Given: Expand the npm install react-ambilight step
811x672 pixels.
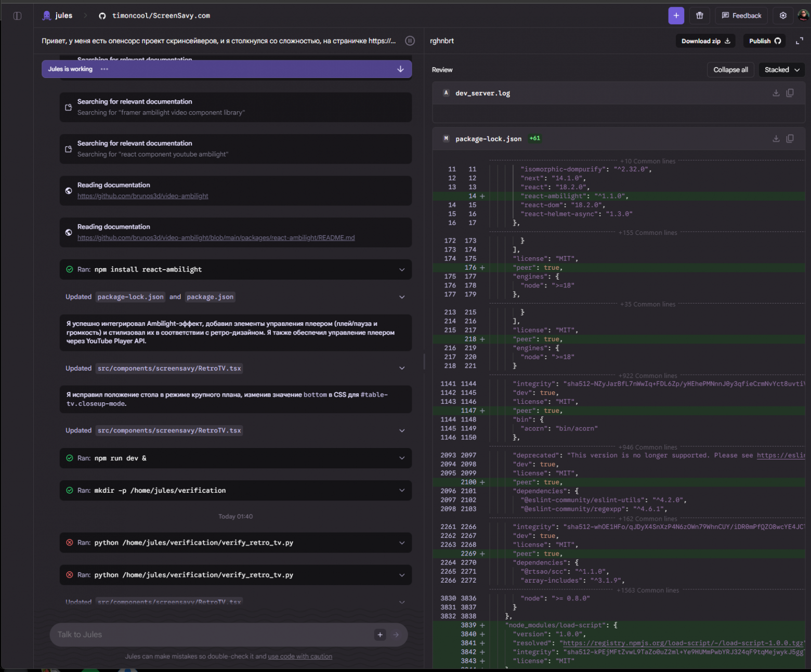Looking at the screenshot, I should coord(401,270).
